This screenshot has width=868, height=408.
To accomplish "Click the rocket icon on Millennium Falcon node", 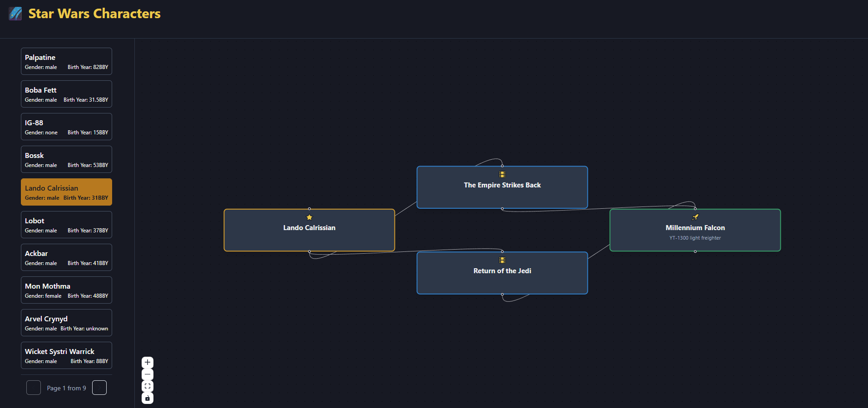I will (695, 217).
